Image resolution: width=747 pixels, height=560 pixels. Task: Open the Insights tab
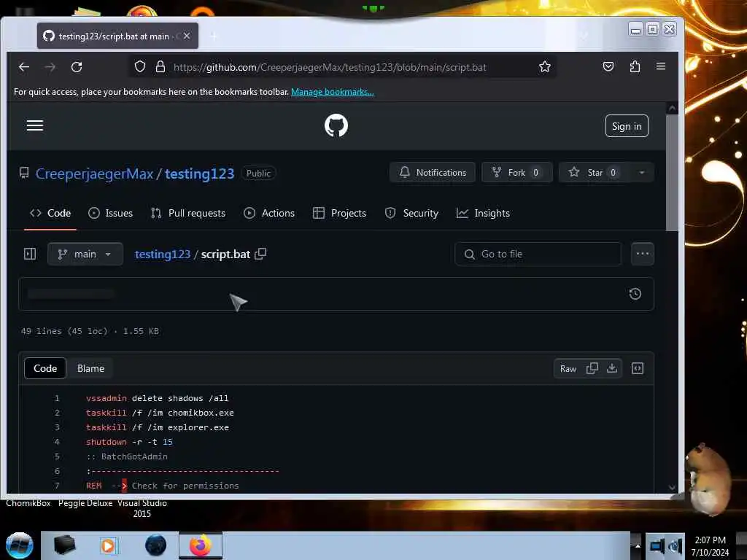pyautogui.click(x=483, y=213)
